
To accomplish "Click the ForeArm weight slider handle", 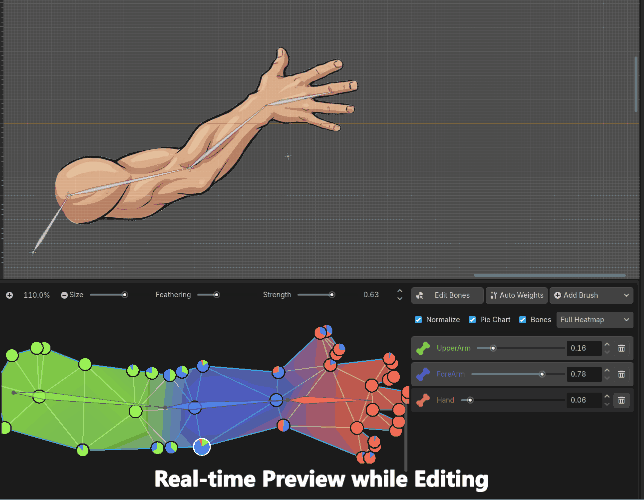I will pyautogui.click(x=542, y=374).
